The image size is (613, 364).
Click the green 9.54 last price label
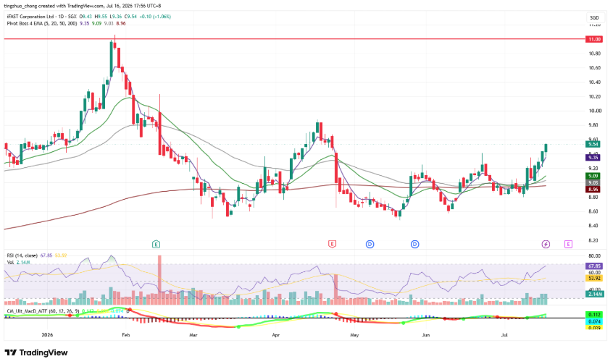coord(593,144)
